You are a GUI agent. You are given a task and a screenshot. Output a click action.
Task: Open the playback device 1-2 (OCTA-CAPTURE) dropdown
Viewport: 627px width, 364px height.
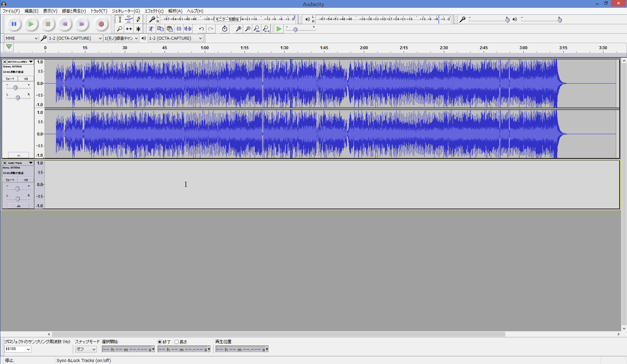click(175, 38)
